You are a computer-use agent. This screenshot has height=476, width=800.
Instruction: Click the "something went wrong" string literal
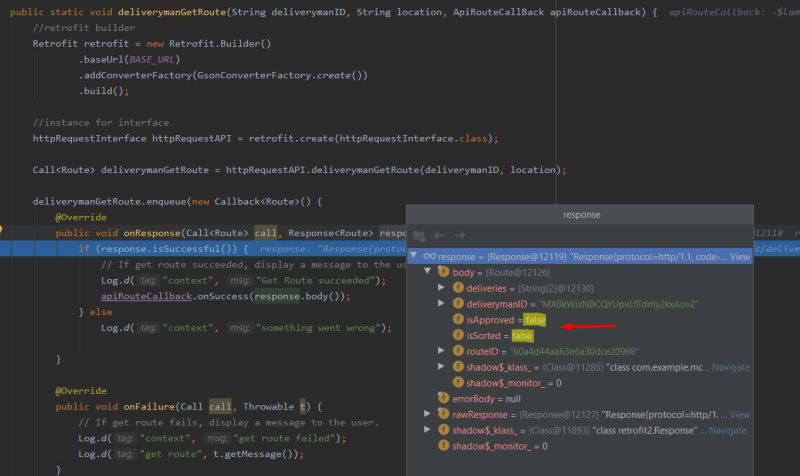(318, 328)
